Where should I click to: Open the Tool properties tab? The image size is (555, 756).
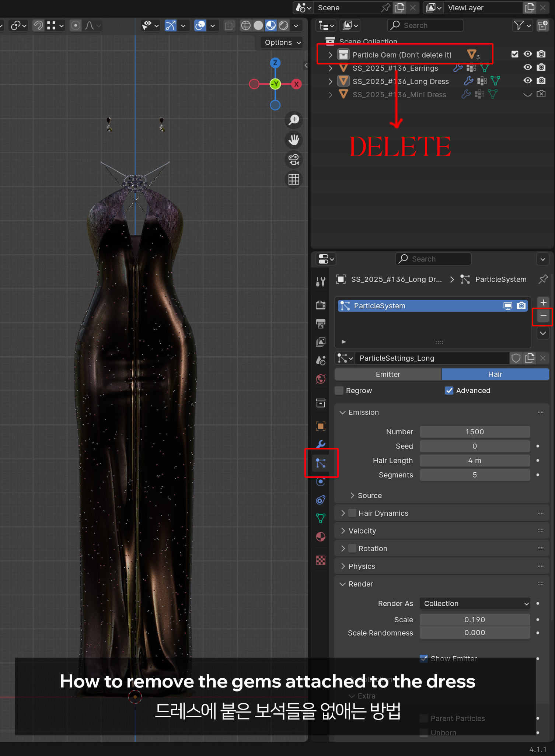point(321,282)
